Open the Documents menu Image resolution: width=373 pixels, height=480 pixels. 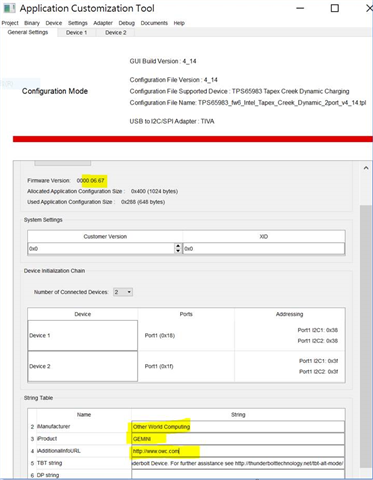click(x=154, y=23)
